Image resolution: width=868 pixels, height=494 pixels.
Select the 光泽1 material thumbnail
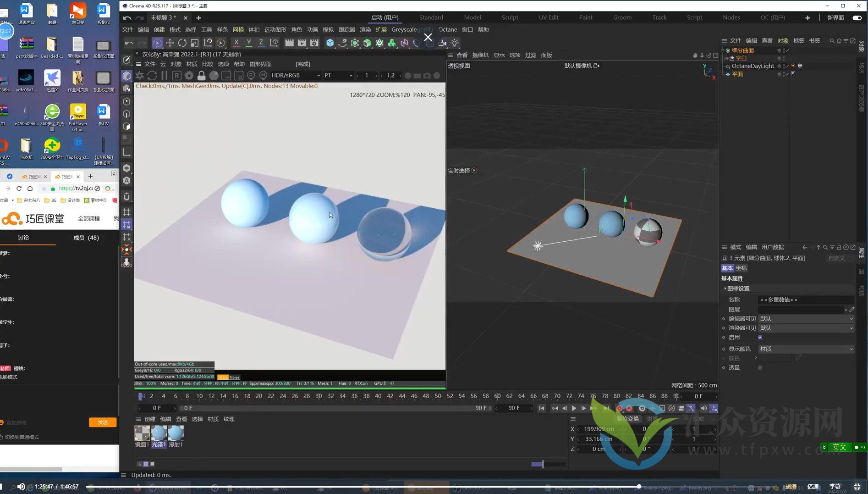pyautogui.click(x=159, y=433)
